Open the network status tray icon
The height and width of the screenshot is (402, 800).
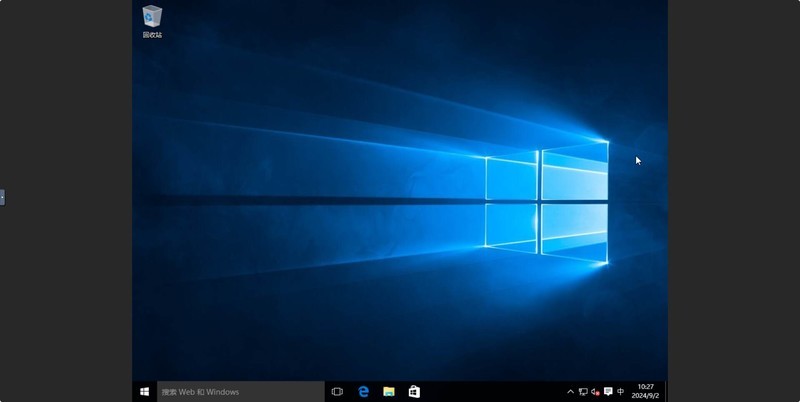click(x=583, y=392)
